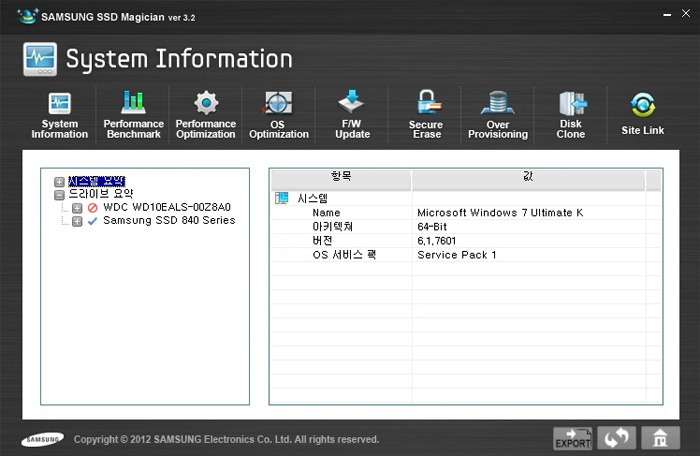Click the home building button
This screenshot has width=700, height=456.
tap(660, 438)
